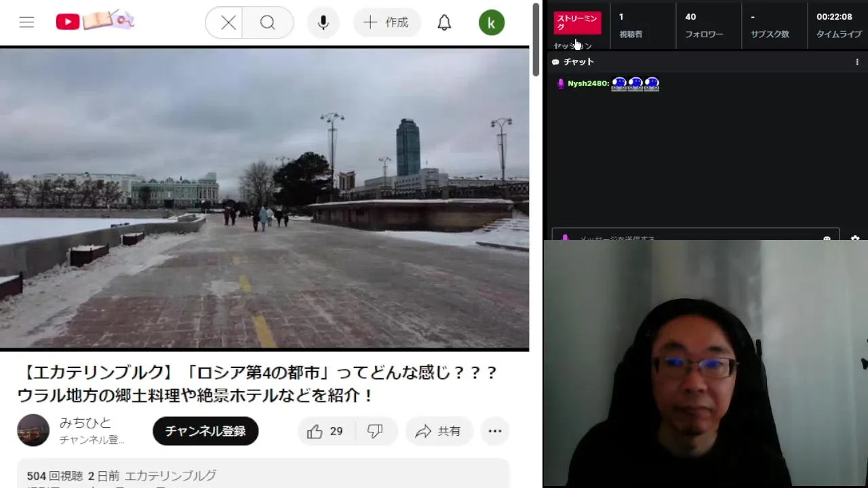Open the みちひと channel name link
Viewport: 868px width, 488px height.
point(85,423)
